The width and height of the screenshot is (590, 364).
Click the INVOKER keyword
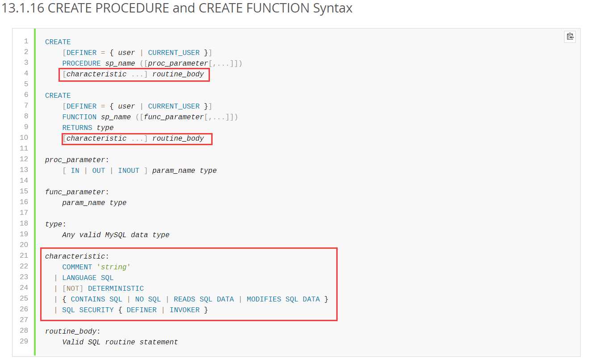(184, 310)
